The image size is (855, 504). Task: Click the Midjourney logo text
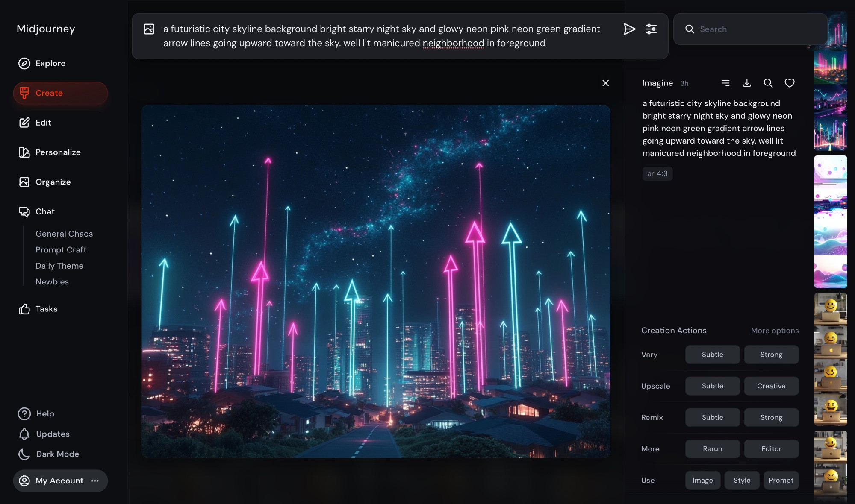(46, 29)
